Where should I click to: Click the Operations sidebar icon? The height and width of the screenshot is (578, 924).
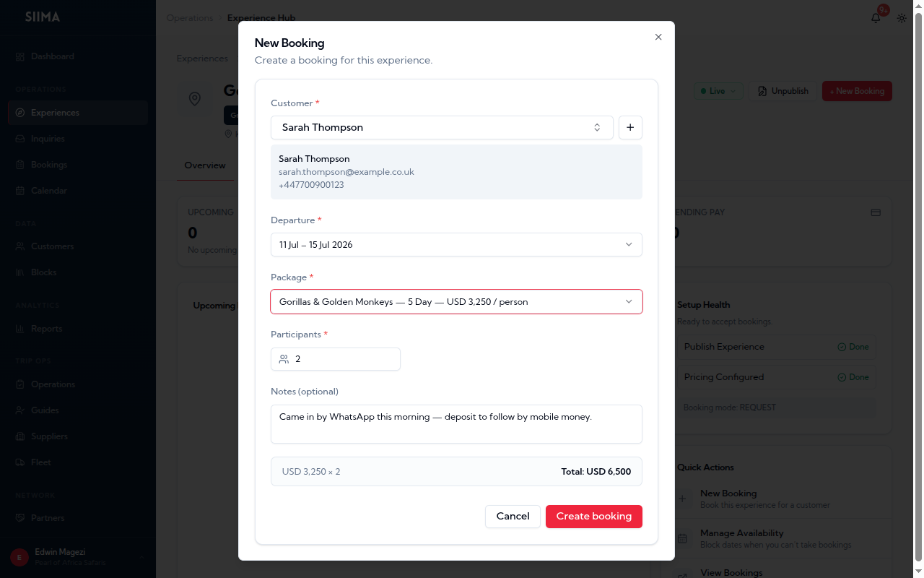20,384
